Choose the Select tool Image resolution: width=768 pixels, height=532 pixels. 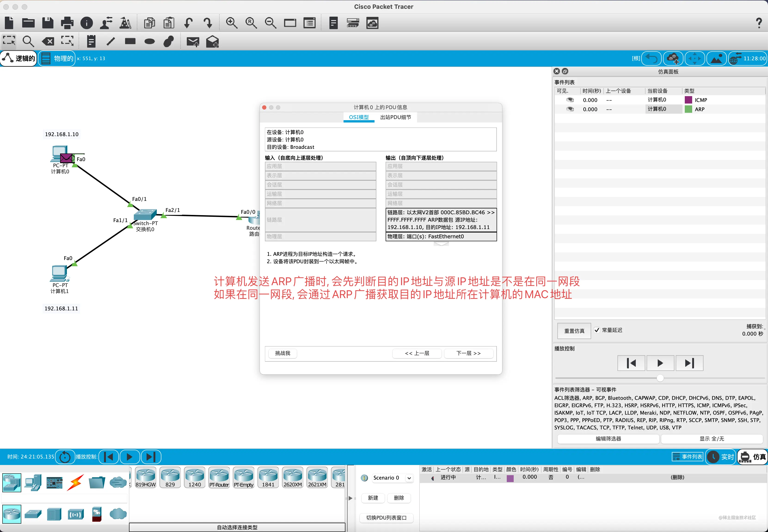[9, 41]
